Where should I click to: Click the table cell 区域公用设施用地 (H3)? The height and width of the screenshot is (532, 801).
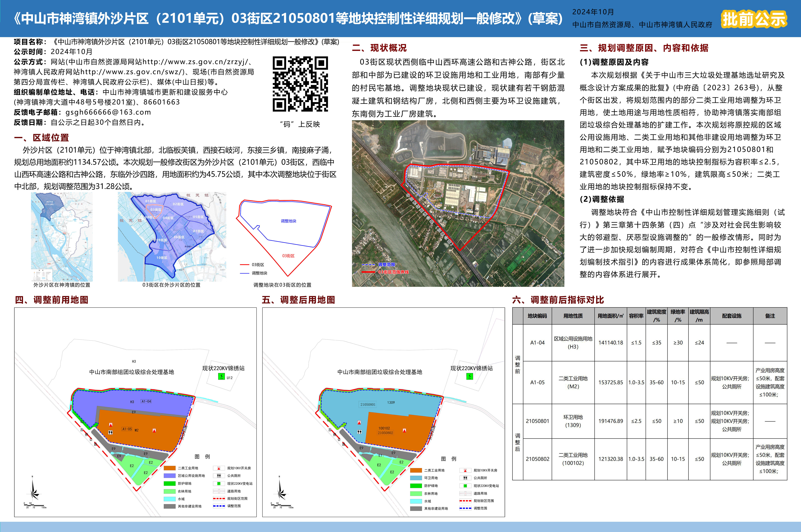(x=573, y=343)
